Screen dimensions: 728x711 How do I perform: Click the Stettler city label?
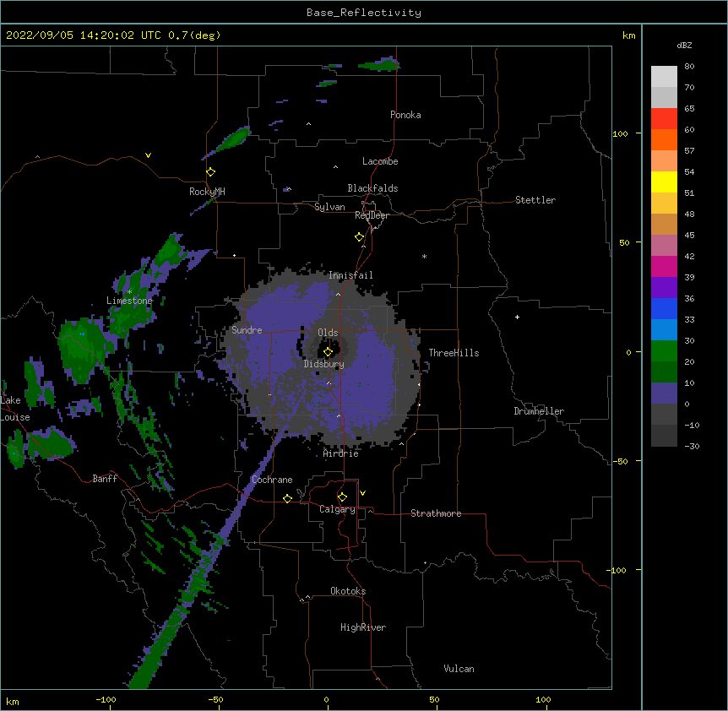(x=535, y=200)
